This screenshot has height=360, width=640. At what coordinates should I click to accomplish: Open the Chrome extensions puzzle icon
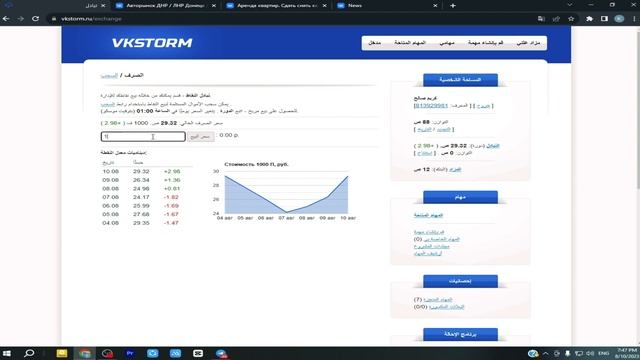tap(589, 19)
